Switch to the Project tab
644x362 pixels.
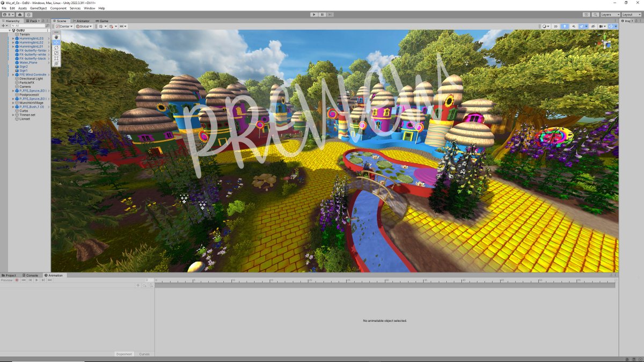[9, 275]
